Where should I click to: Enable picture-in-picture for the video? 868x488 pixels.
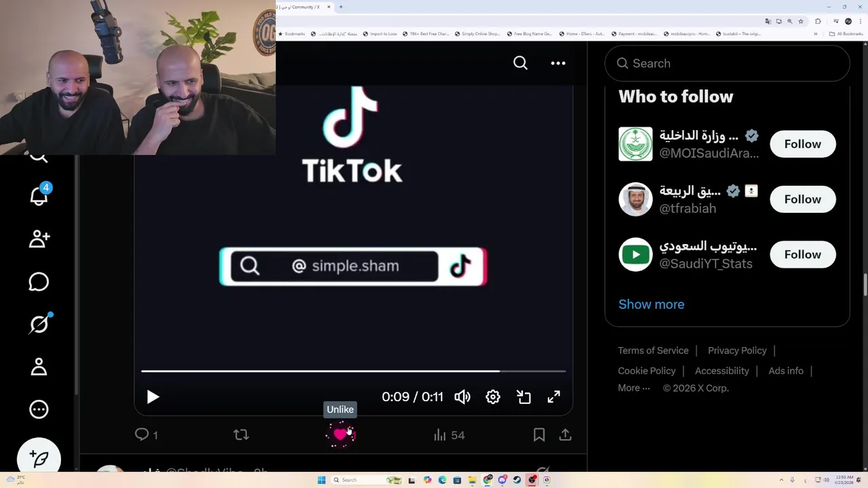tap(524, 397)
